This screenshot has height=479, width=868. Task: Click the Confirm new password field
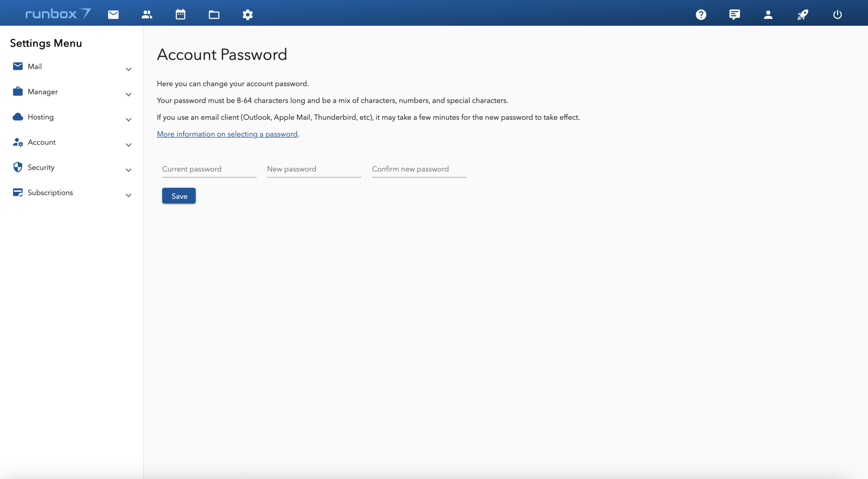pyautogui.click(x=419, y=169)
